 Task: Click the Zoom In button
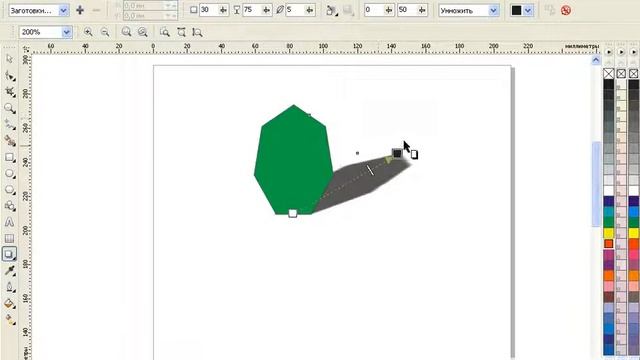(88, 32)
